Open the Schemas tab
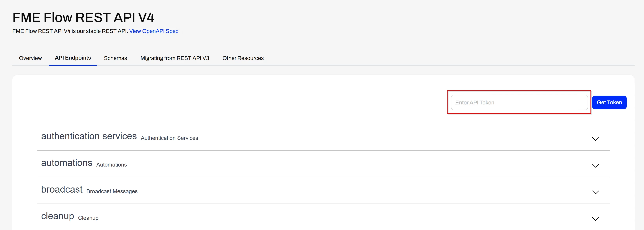644x230 pixels. tap(115, 58)
